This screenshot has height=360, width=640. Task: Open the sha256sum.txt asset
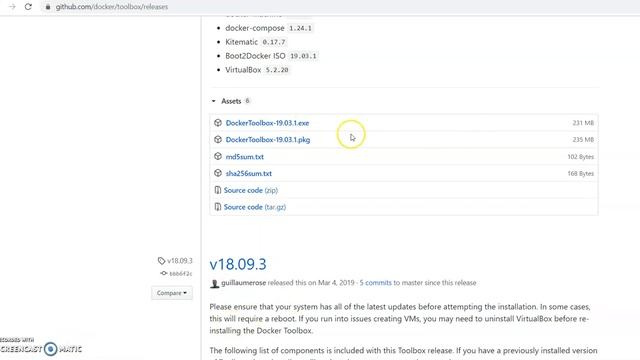pos(249,173)
